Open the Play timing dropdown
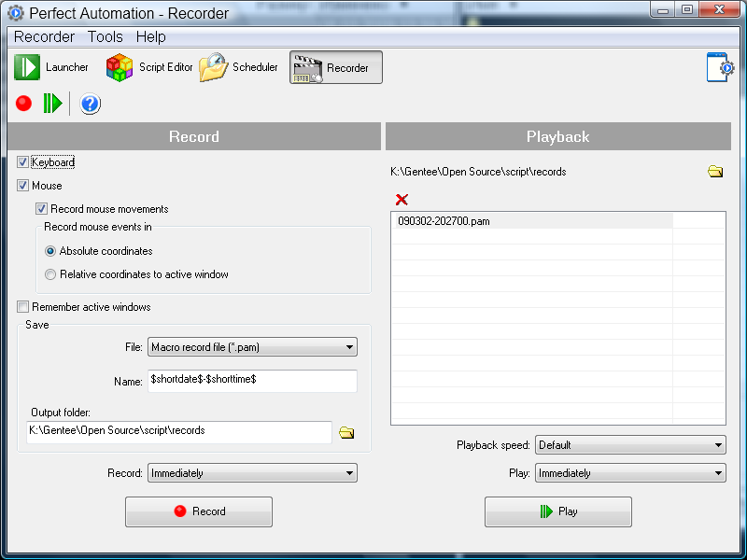The height and width of the screenshot is (560, 747). (x=631, y=473)
